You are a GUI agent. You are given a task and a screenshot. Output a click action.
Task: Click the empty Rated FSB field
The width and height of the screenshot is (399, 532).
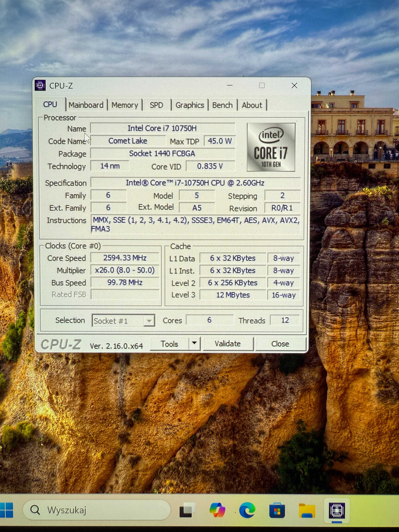pyautogui.click(x=125, y=294)
